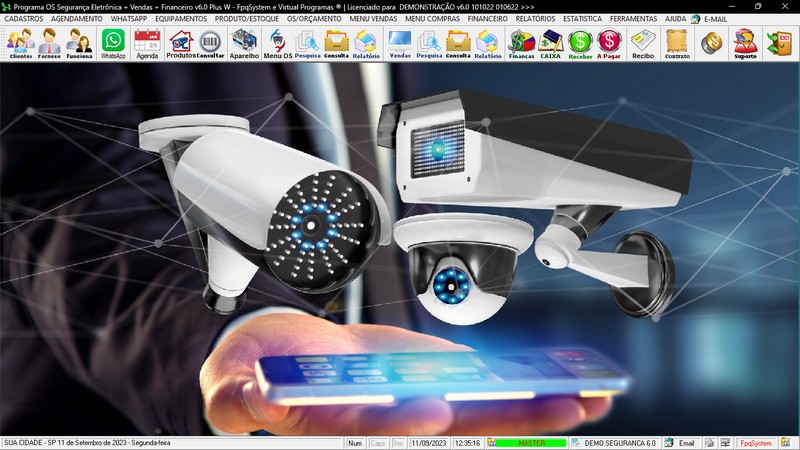Image resolution: width=800 pixels, height=450 pixels.
Task: Open Relatório icon left of Vendas
Action: click(x=366, y=44)
